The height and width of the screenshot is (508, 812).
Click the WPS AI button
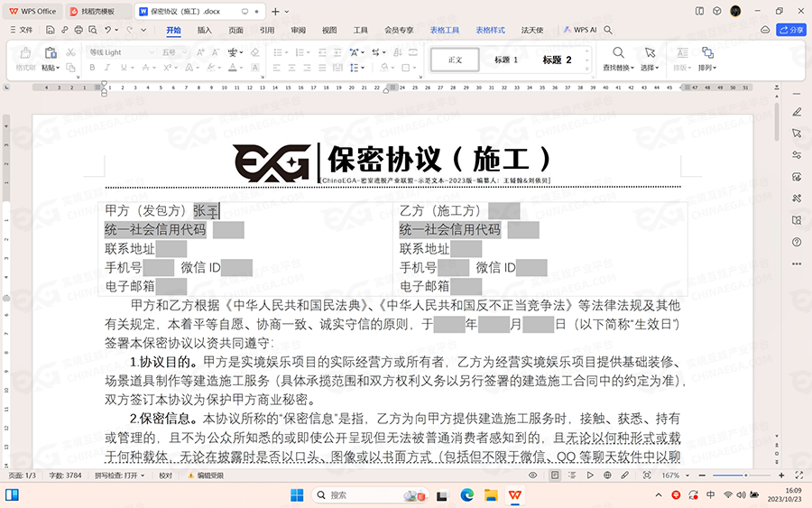tap(580, 30)
